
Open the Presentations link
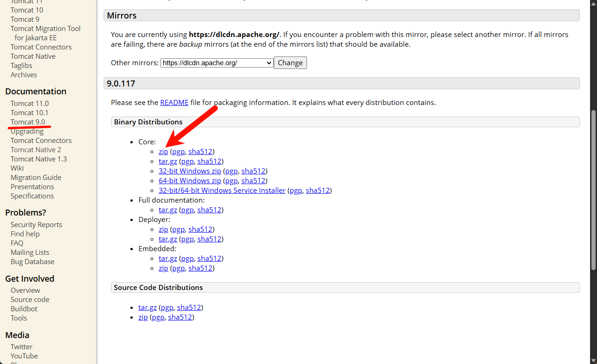click(32, 187)
